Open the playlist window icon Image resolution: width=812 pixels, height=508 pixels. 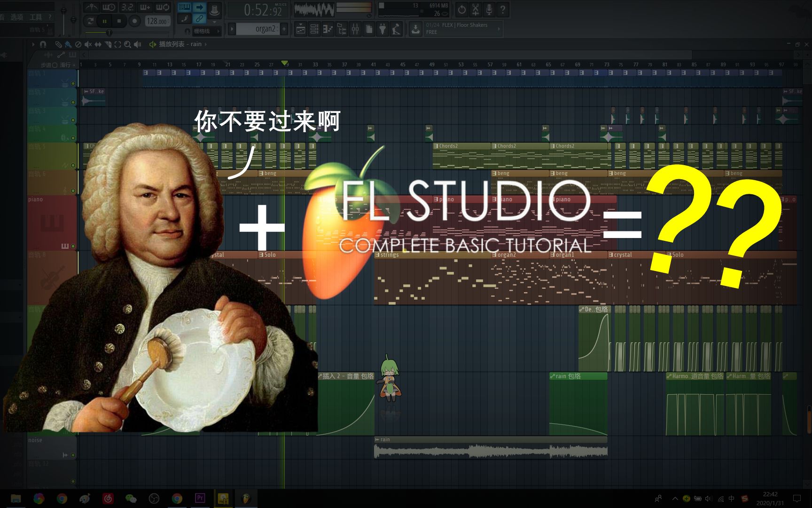pyautogui.click(x=301, y=30)
